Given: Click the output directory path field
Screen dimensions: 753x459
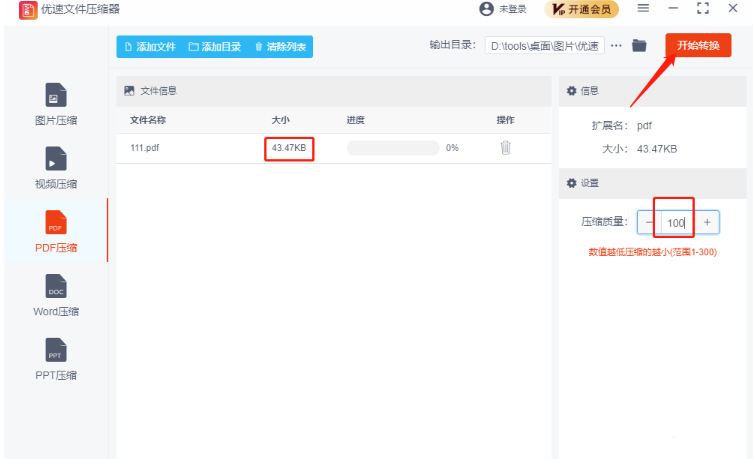Looking at the screenshot, I should (x=545, y=46).
